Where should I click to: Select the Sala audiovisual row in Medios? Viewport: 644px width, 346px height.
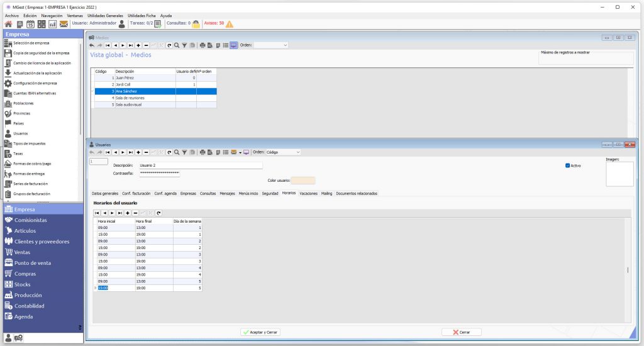point(156,105)
